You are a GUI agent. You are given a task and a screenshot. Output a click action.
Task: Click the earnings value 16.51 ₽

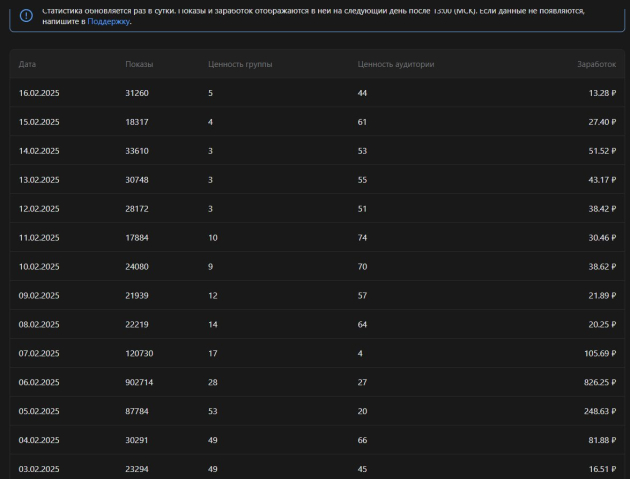pyautogui.click(x=602, y=469)
